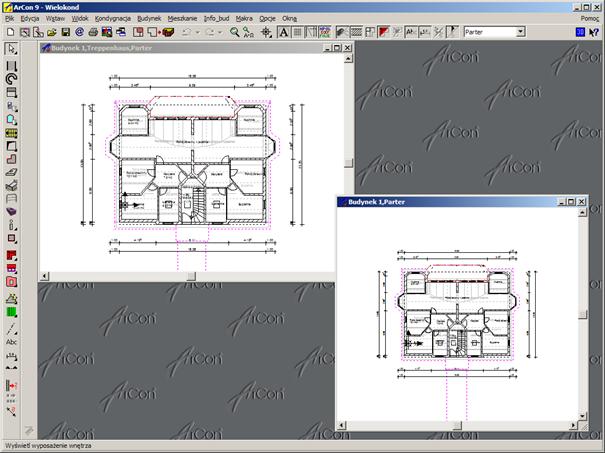Viewport: 605px width, 453px height.
Task: Toggle the black flag display button left of Parter
Action: coord(453,32)
